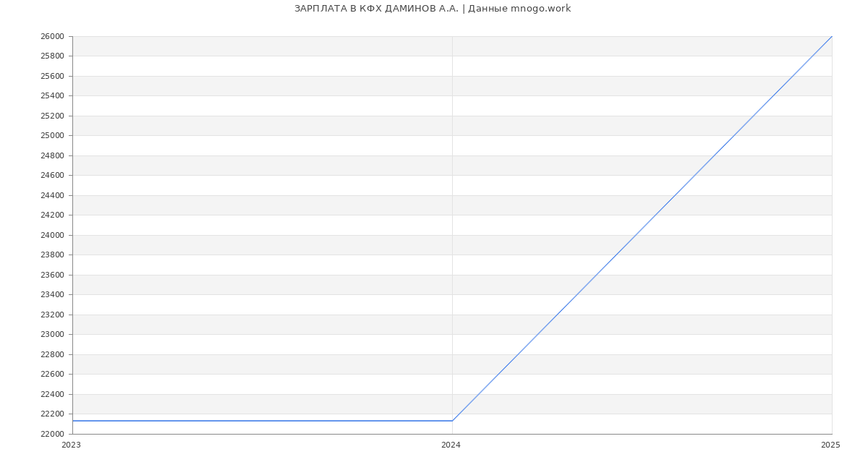The width and height of the screenshot is (868, 470).
Task: Click the 24800 y-axis tick label
Action: (x=52, y=155)
